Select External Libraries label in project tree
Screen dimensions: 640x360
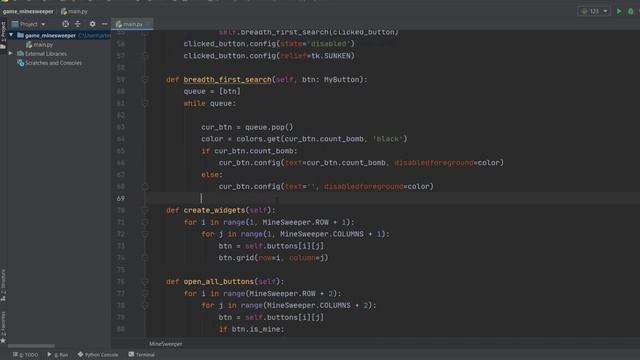pyautogui.click(x=46, y=53)
